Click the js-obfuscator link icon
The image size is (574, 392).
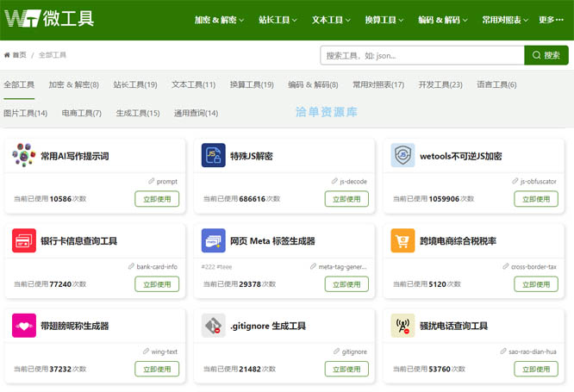tap(515, 181)
